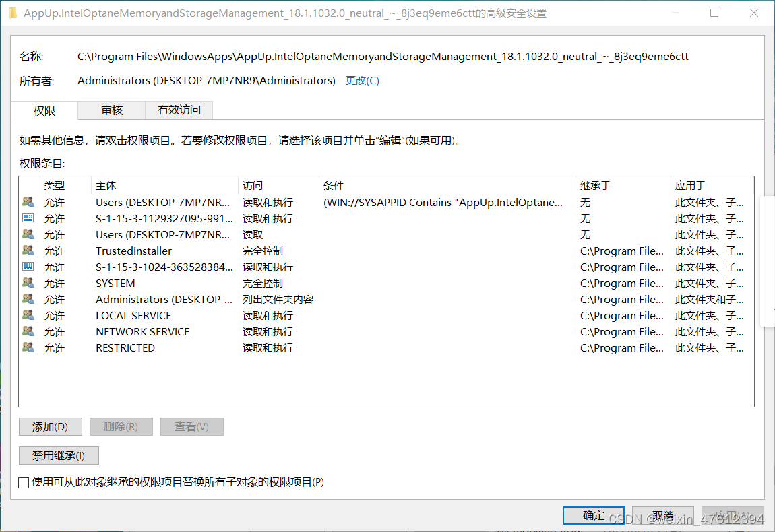This screenshot has height=532, width=775.
Task: Click the C:\Program File... cell of RESTRICTED row
Action: tap(622, 347)
